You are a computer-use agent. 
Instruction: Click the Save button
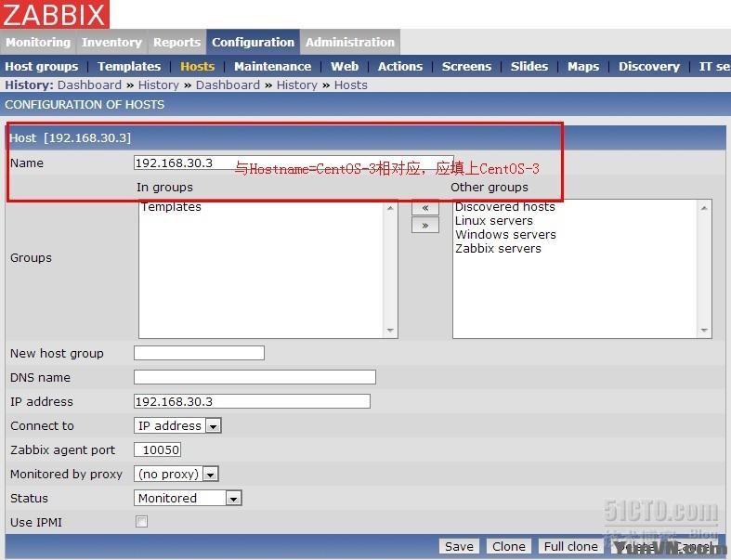(459, 546)
